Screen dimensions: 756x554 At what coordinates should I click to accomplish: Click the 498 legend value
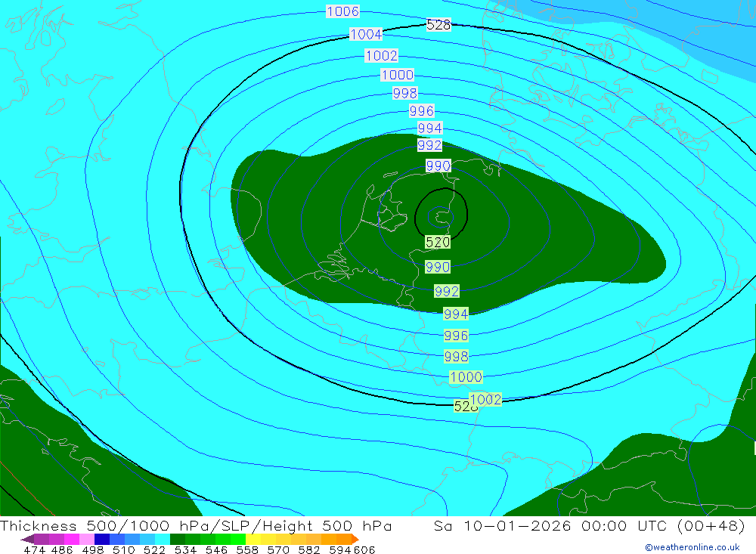(92, 549)
